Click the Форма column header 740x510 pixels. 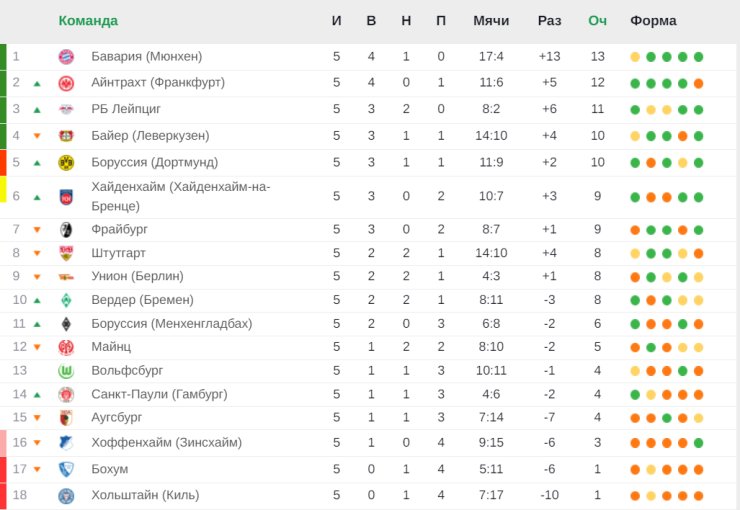click(x=653, y=21)
